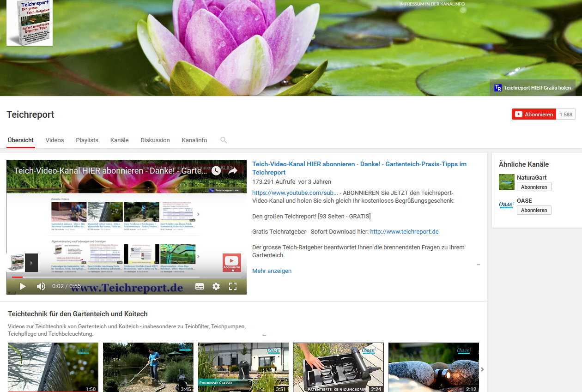Subscribe to Teichreport with the red Abonnieren button
Image resolution: width=582 pixels, height=392 pixels.
point(534,115)
